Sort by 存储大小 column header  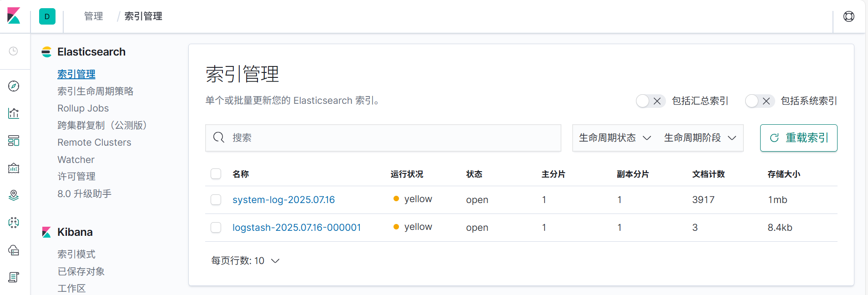pos(784,174)
